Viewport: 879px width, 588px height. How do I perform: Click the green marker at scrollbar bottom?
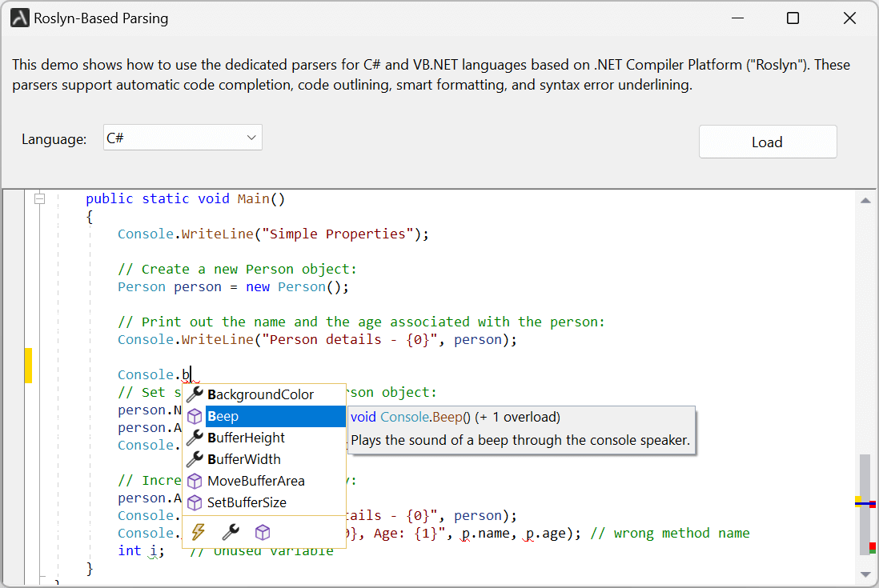tap(873, 552)
